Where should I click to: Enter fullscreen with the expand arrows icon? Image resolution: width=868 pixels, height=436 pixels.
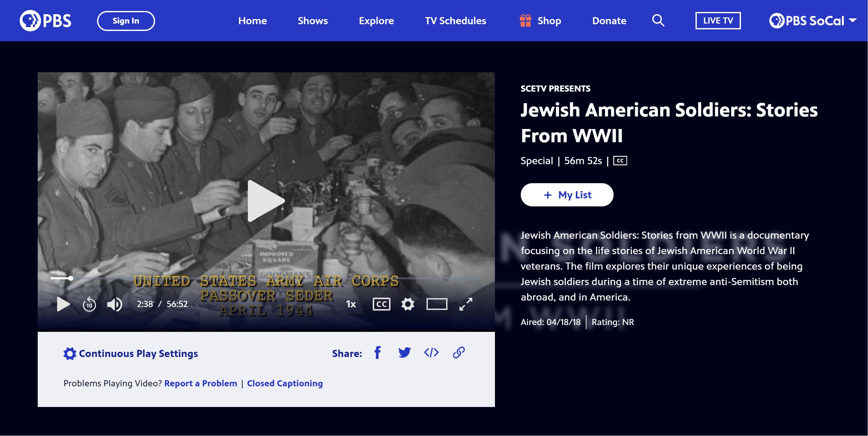pos(466,304)
